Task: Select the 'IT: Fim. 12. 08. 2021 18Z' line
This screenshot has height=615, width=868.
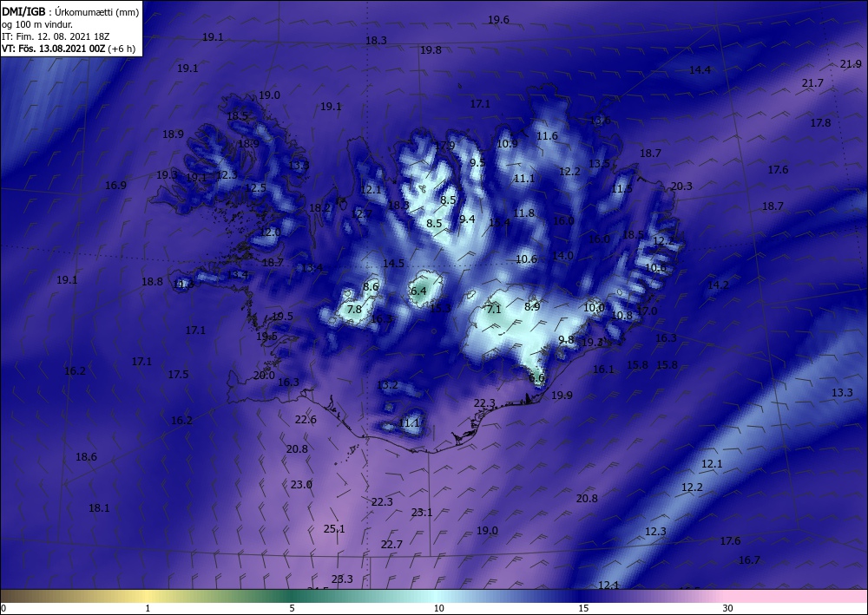Action: click(56, 36)
